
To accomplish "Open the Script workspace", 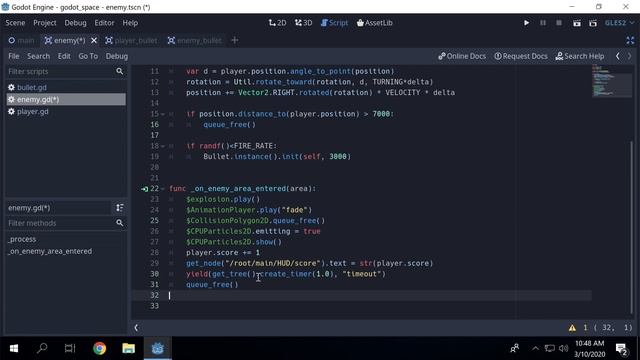I will pos(334,23).
